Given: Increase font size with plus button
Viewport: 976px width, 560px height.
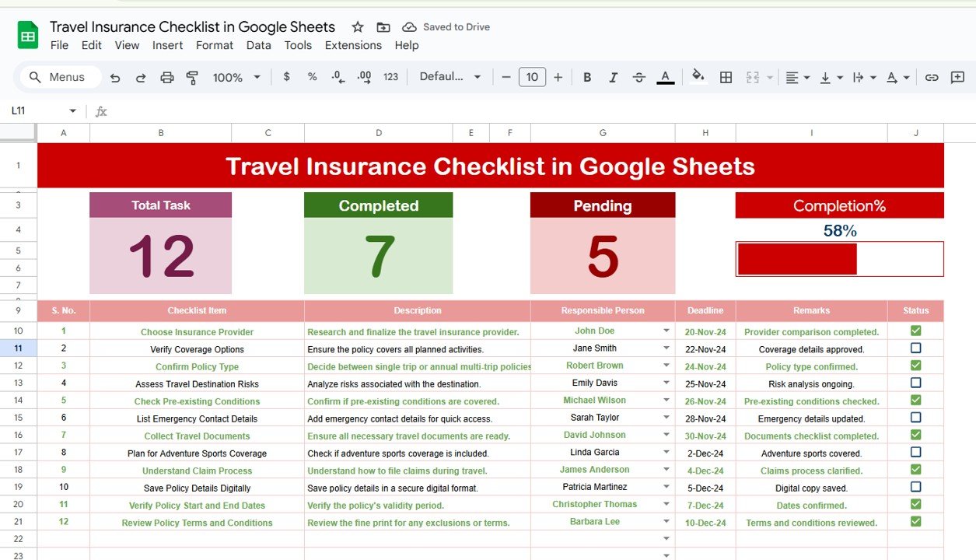Looking at the screenshot, I should point(558,77).
